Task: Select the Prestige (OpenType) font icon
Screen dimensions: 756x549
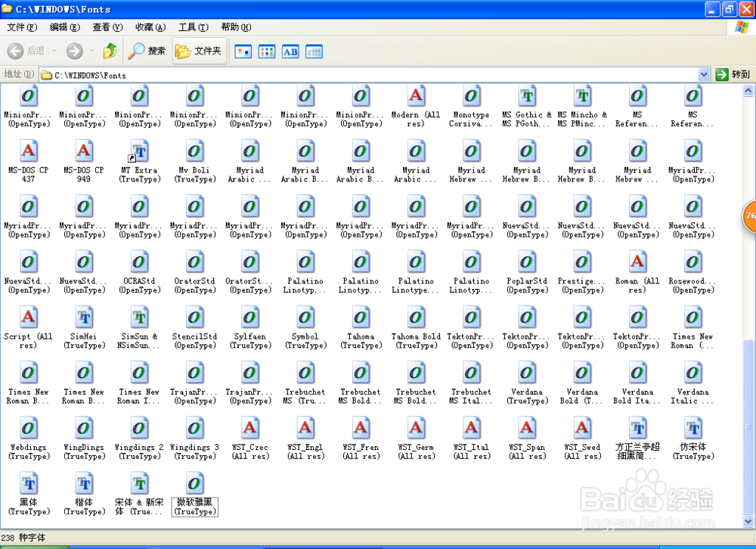Action: [x=582, y=262]
